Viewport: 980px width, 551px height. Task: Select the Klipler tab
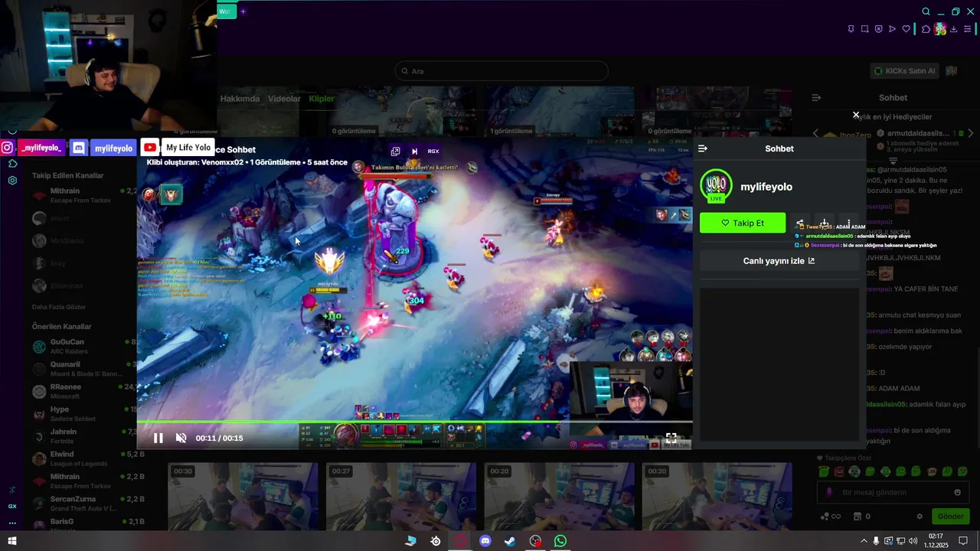point(322,99)
